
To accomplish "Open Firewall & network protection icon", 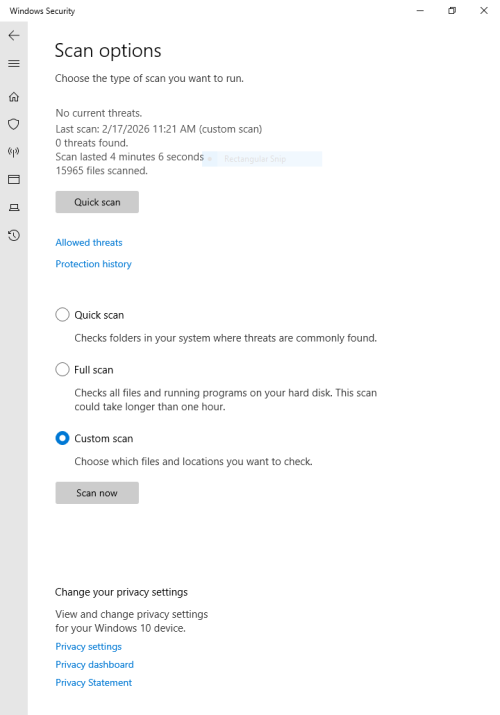I will point(14,152).
